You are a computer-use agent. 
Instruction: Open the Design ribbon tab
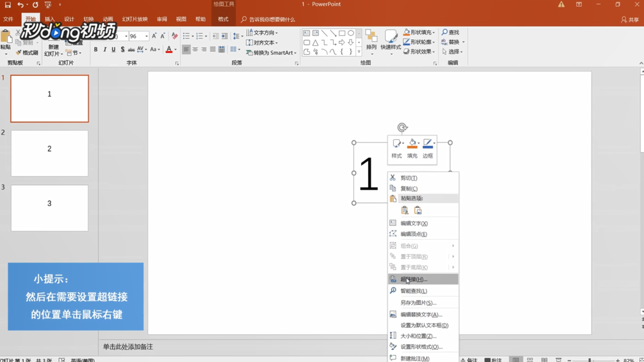[x=69, y=19]
